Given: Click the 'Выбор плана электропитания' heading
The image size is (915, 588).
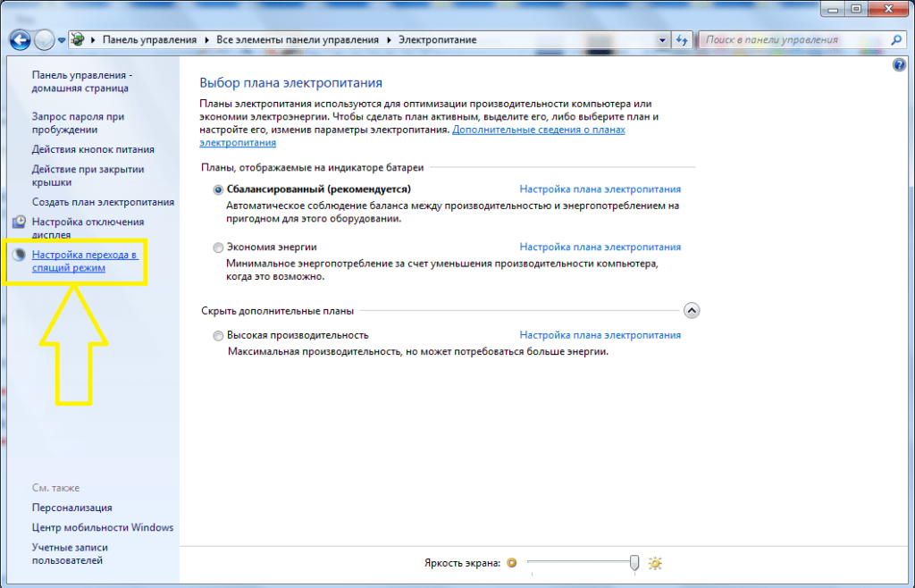Looking at the screenshot, I should pyautogui.click(x=290, y=83).
